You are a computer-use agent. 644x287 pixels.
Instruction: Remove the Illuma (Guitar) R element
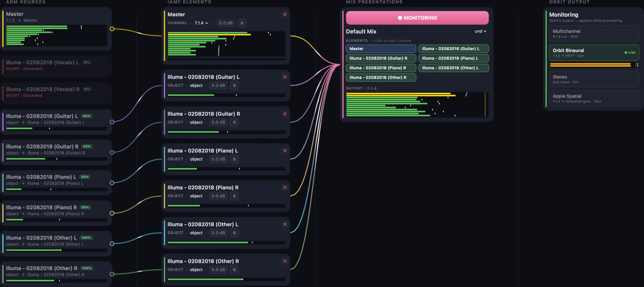(x=285, y=114)
